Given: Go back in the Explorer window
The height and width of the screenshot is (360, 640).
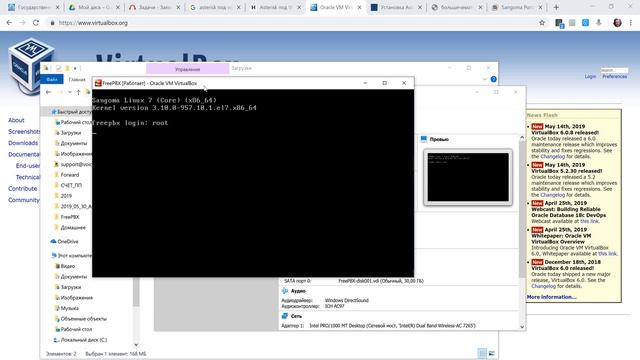Looking at the screenshot, I should 48,92.
